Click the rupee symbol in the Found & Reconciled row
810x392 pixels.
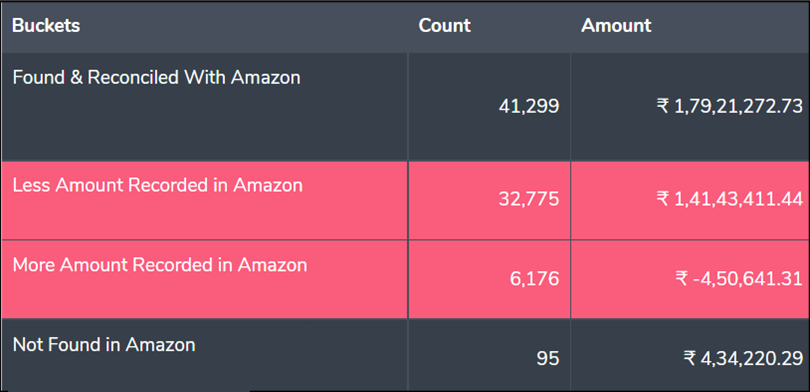(x=663, y=106)
